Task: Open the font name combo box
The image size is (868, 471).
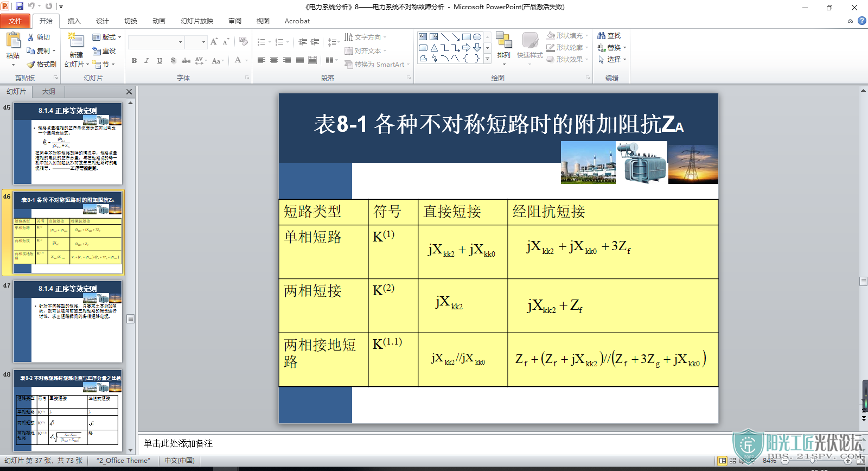Action: click(156, 42)
